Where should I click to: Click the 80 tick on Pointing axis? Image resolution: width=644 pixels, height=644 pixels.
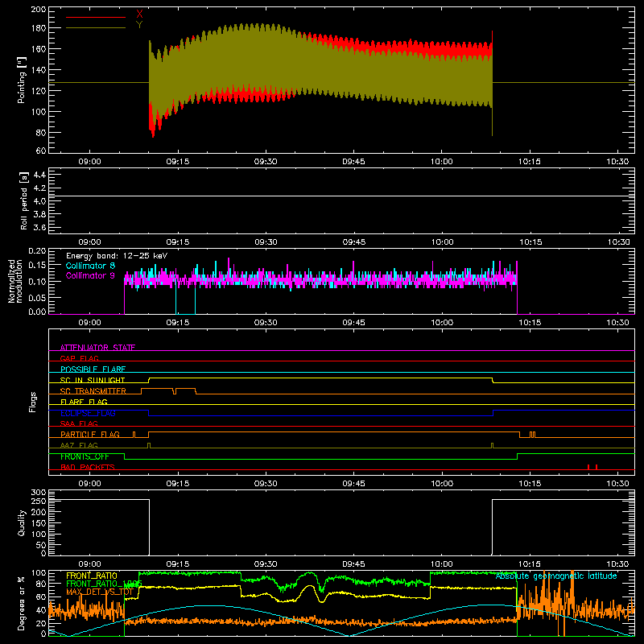point(41,133)
